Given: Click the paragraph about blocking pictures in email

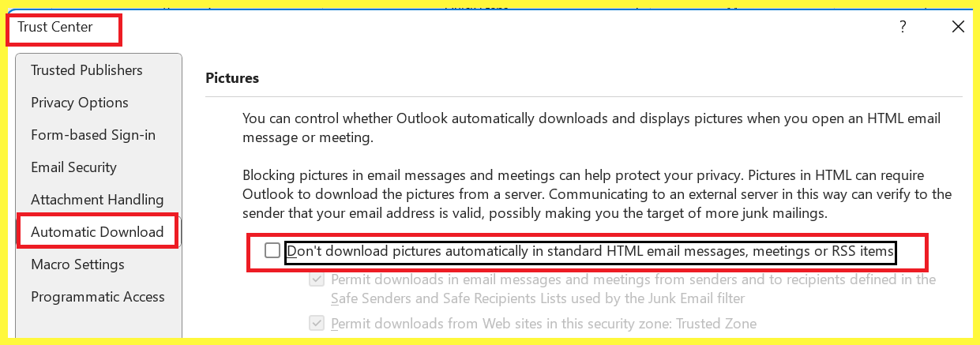Looking at the screenshot, I should pyautogui.click(x=597, y=193).
